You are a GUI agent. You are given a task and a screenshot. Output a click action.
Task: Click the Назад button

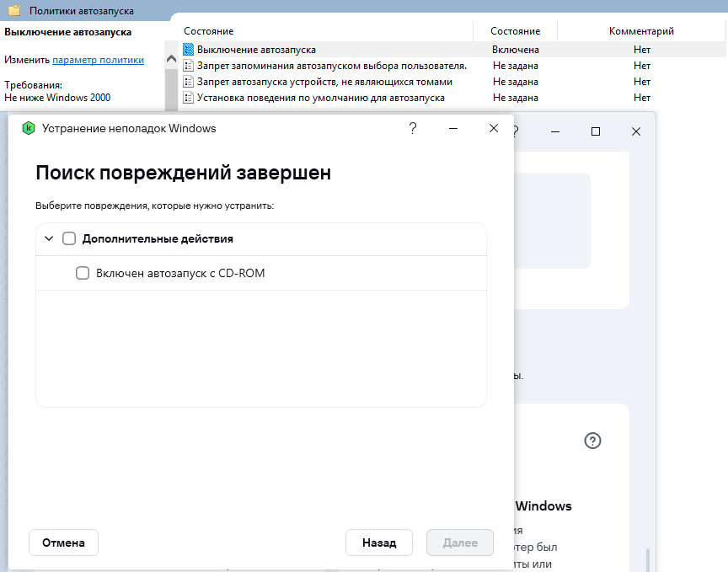379,543
